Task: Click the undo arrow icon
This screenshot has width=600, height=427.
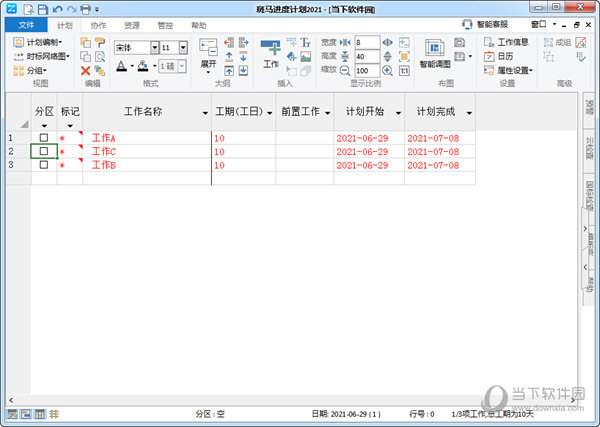Action: click(56, 8)
